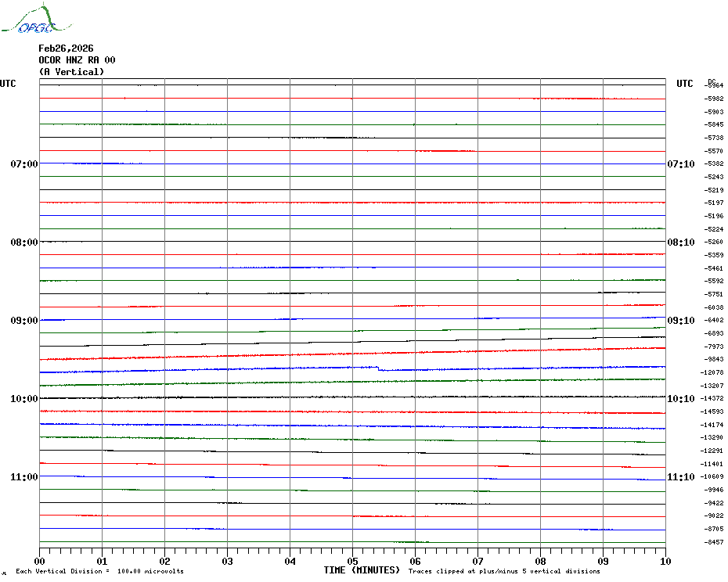Click the DC offset value '-5219'
Viewport: 728px width, 582px height.
[x=714, y=190]
